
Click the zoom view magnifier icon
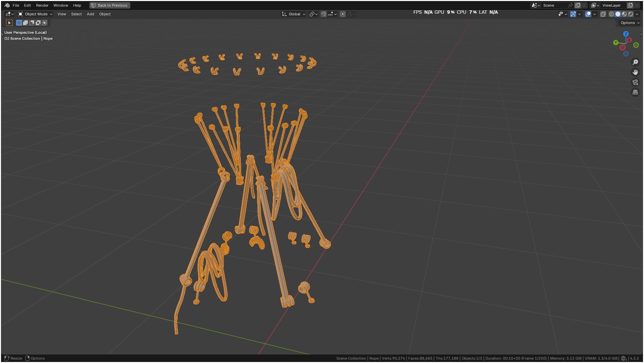point(635,62)
